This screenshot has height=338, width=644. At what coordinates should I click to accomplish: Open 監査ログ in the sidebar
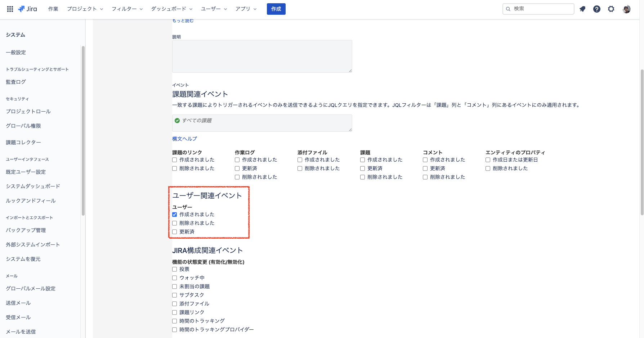(16, 82)
